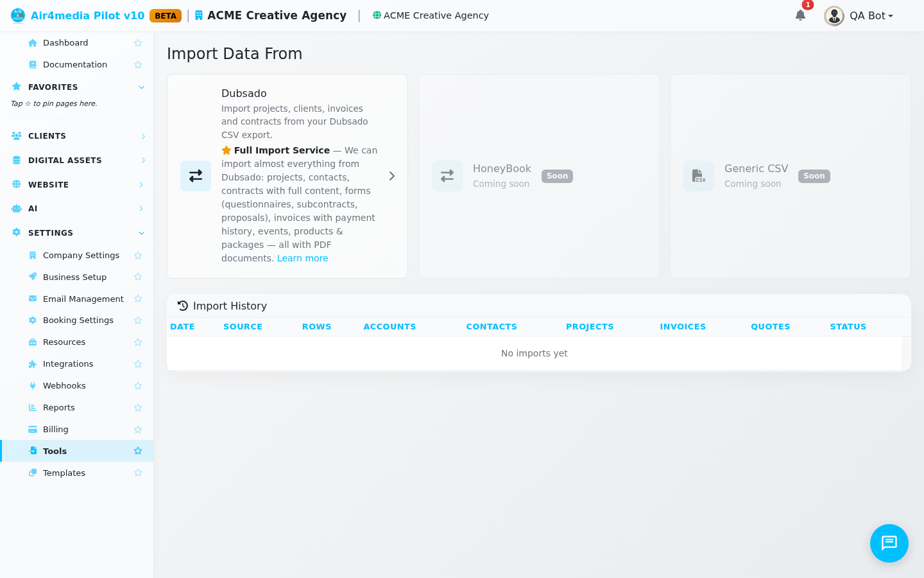Pin Dashboard with its star toggle
Viewport: 924px width, 578px height.
click(138, 43)
